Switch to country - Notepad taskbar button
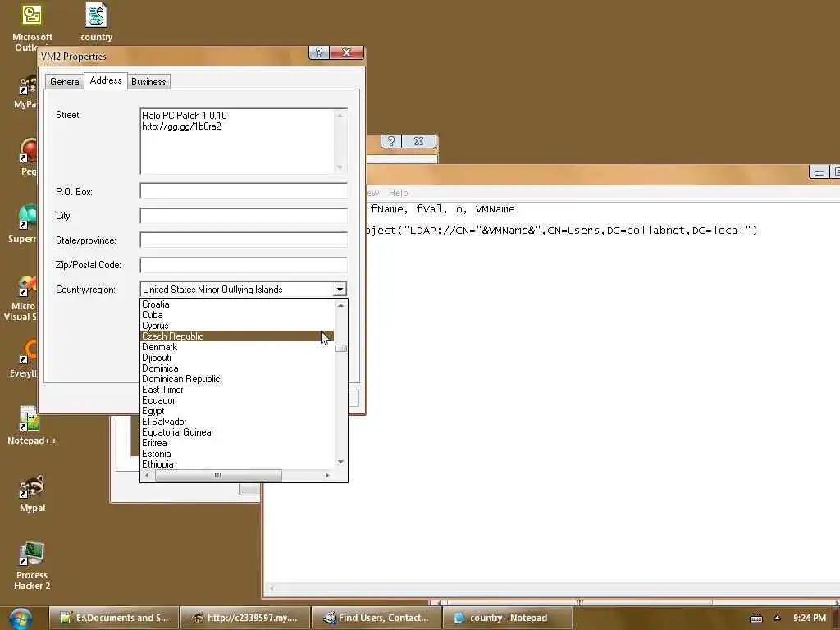 coord(507,618)
